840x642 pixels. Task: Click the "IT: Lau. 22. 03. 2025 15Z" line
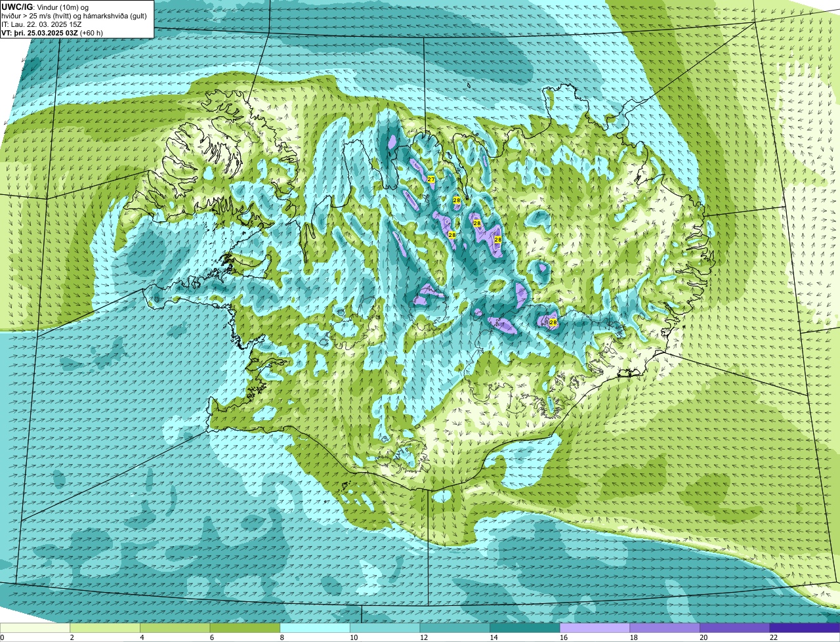(41, 24)
